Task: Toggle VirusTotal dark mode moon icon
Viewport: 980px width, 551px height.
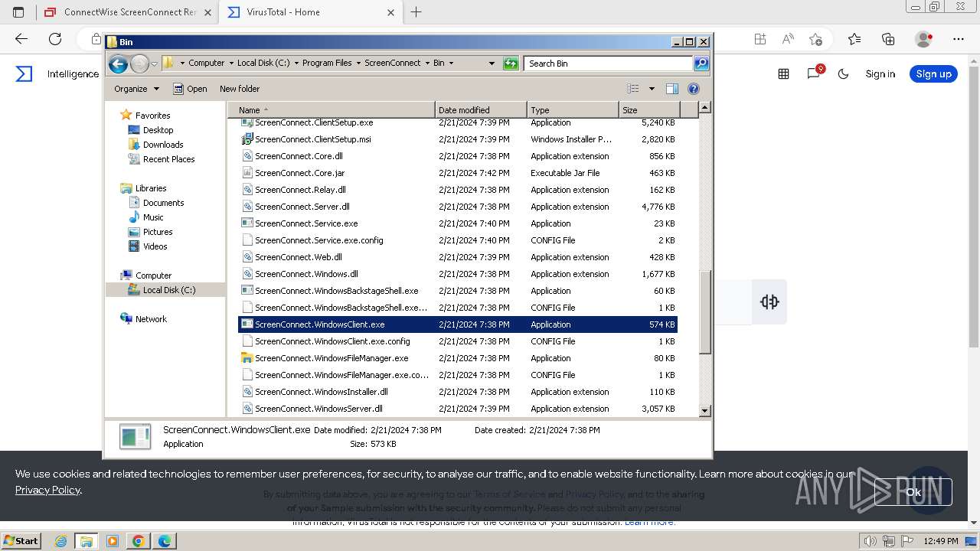Action: point(844,73)
